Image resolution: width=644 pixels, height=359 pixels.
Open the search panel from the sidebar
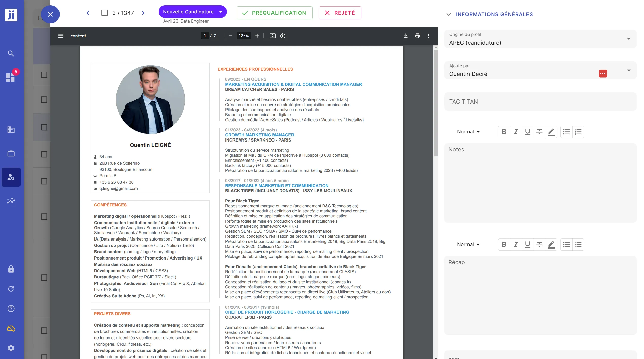point(11,53)
